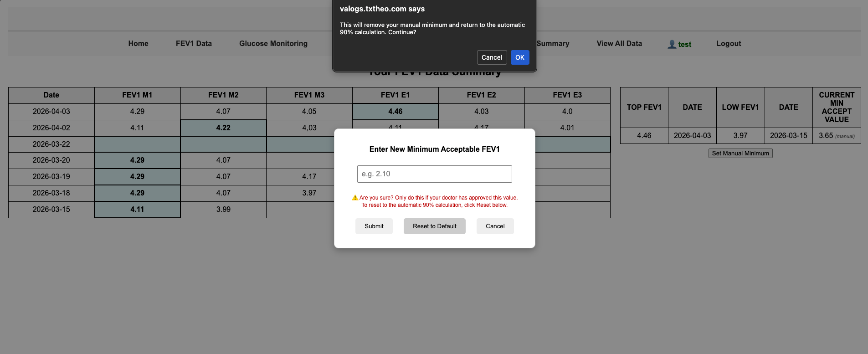Open Glucose Monitoring section

[x=273, y=44]
